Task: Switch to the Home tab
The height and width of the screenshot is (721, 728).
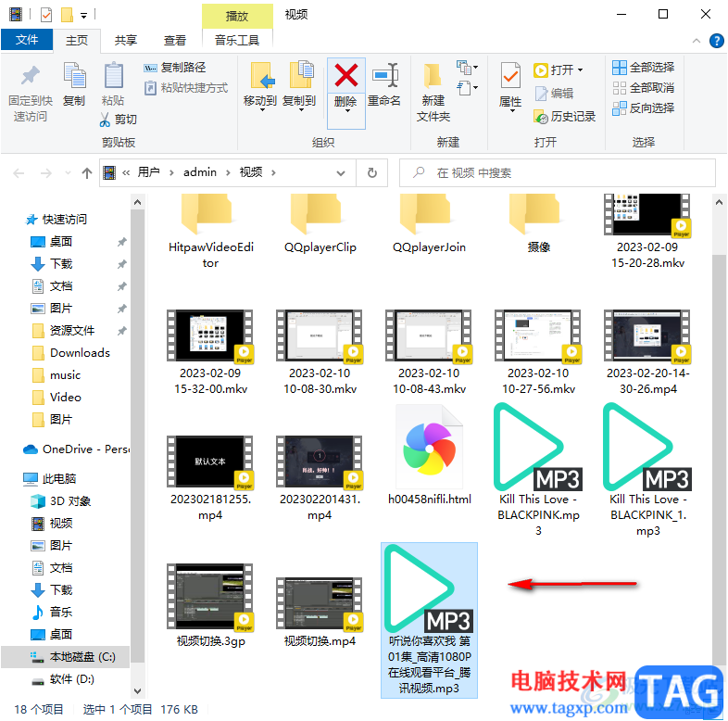Action: coord(77,41)
